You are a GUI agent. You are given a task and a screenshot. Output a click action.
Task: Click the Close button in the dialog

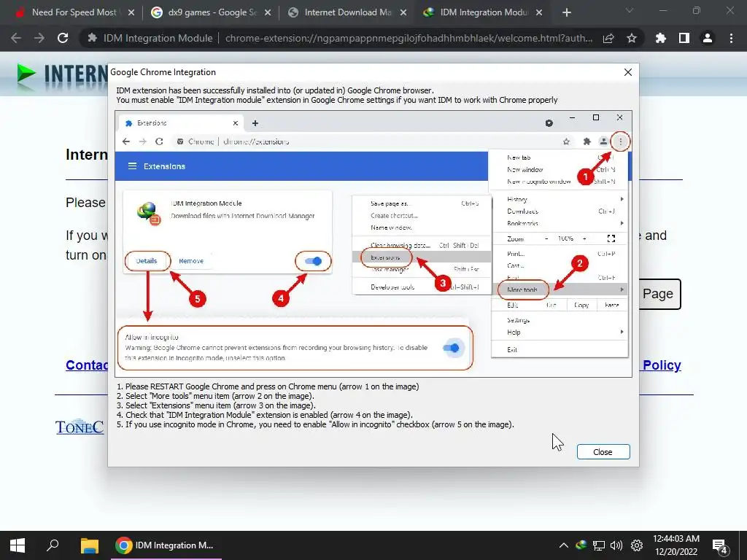(603, 452)
